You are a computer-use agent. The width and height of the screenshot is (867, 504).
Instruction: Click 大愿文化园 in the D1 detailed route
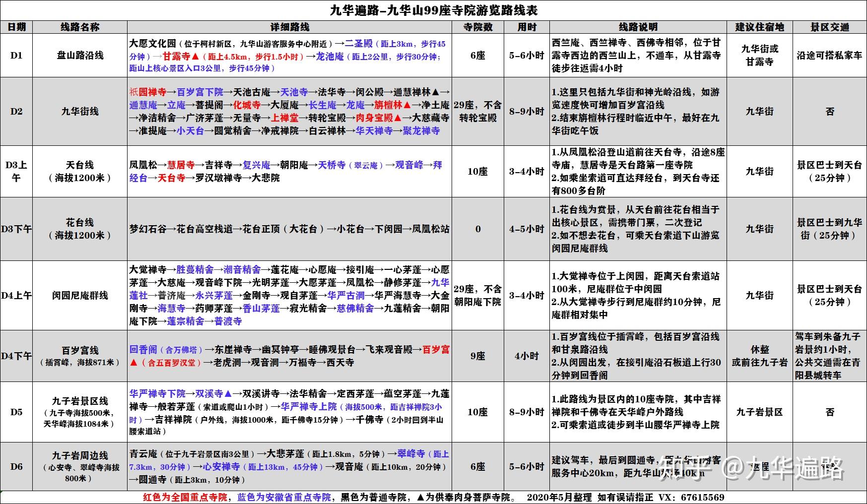pyautogui.click(x=153, y=43)
